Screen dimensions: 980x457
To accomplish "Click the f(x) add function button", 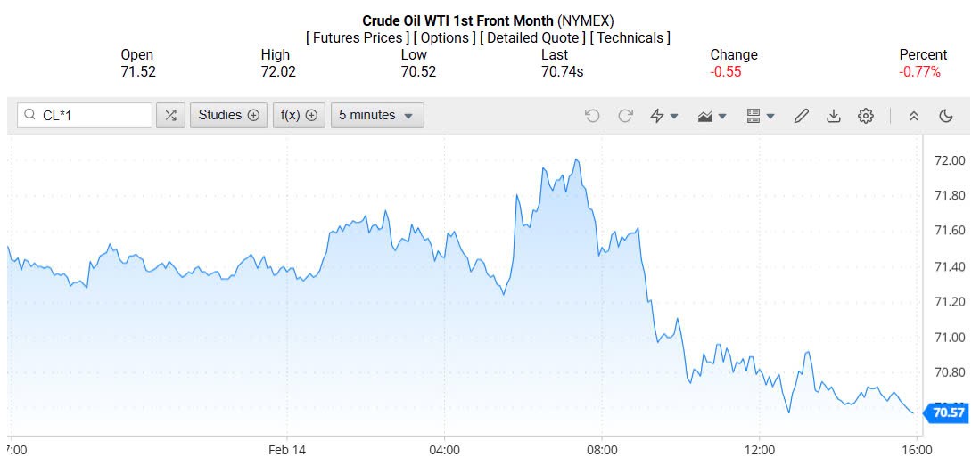I will 299,115.
